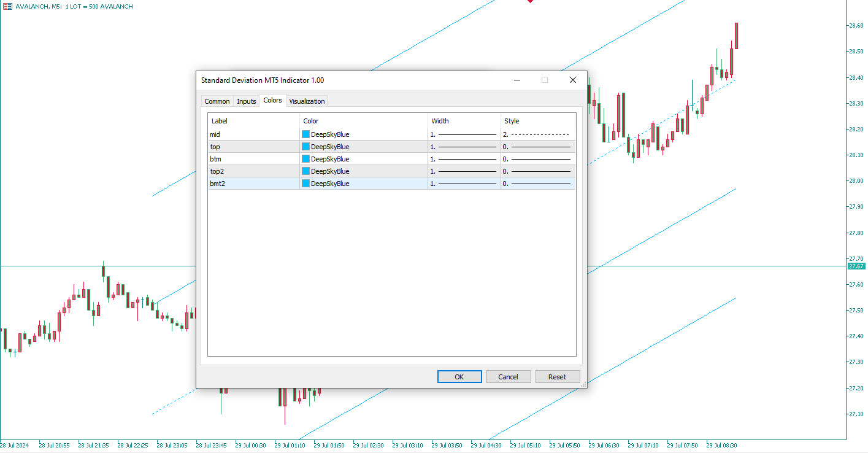Click the dialog resize grip corner
This screenshot has height=453, width=868.
(x=583, y=384)
